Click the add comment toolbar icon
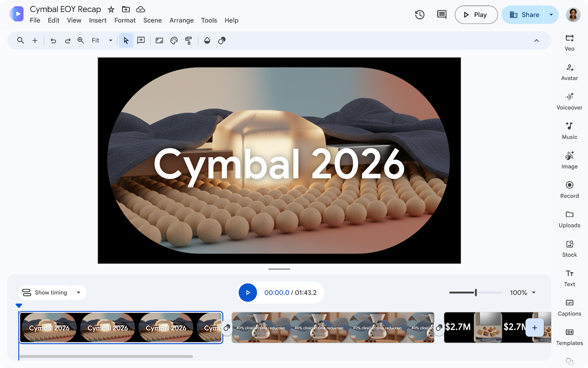588x368 pixels. [141, 40]
